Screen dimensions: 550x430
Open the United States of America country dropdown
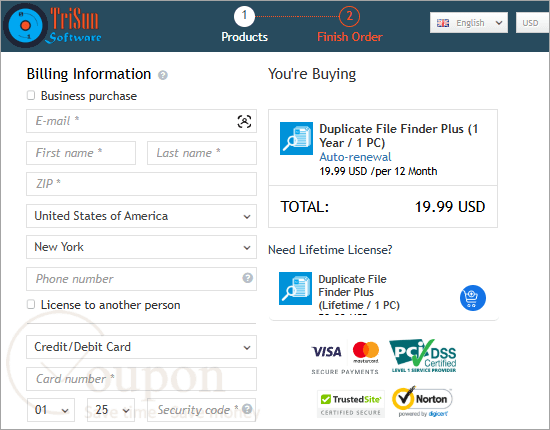141,216
